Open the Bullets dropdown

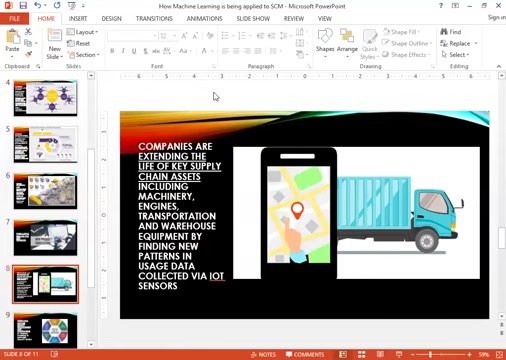(x=233, y=36)
